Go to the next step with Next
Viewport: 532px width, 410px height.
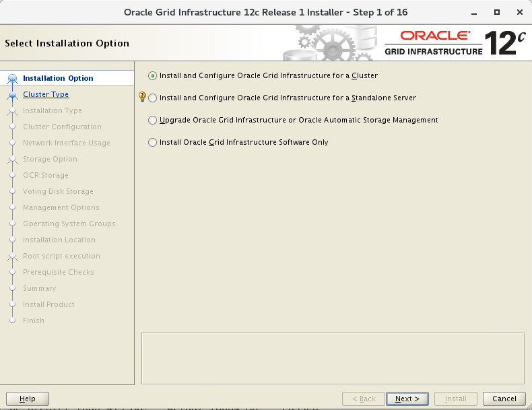point(407,399)
